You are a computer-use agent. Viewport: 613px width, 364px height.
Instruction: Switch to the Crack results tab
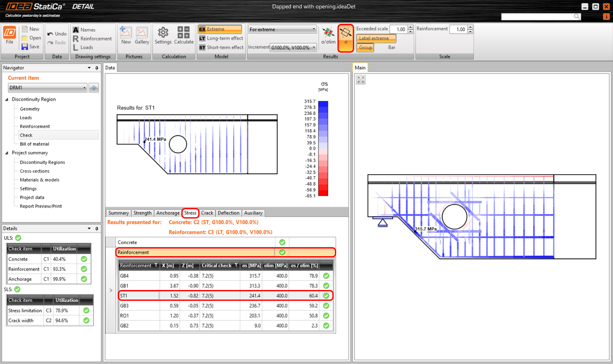207,213
